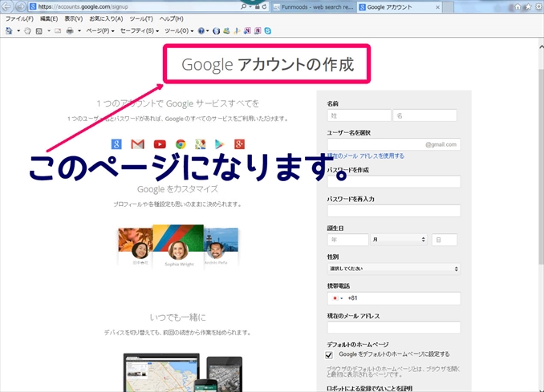The width and height of the screenshot is (544, 392).
Task: Click the mobile phone field showing +81
Action: tap(394, 298)
